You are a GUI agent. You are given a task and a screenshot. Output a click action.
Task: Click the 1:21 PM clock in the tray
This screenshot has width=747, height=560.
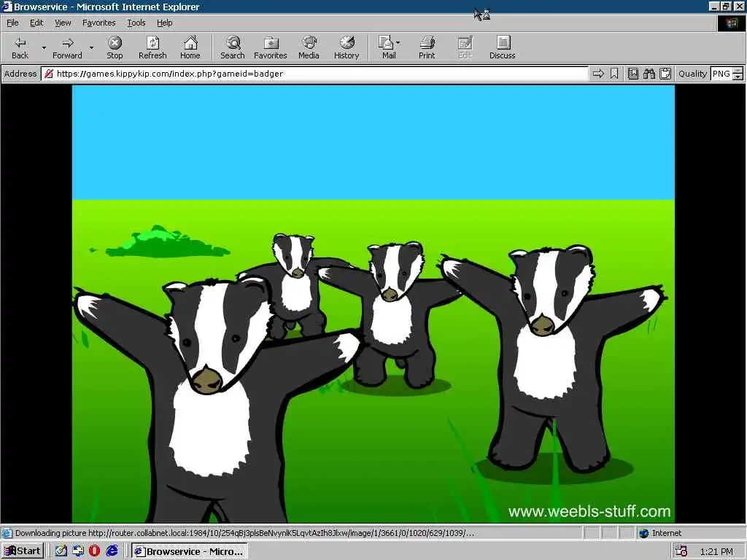tap(716, 551)
